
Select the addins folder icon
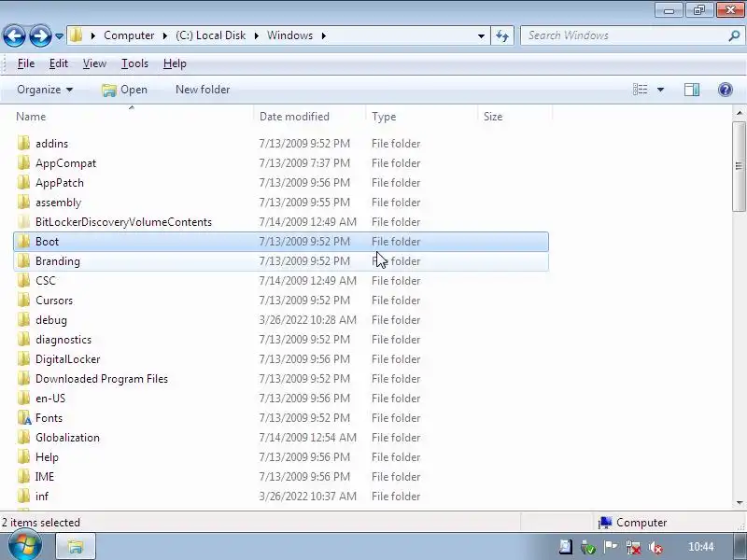23,144
